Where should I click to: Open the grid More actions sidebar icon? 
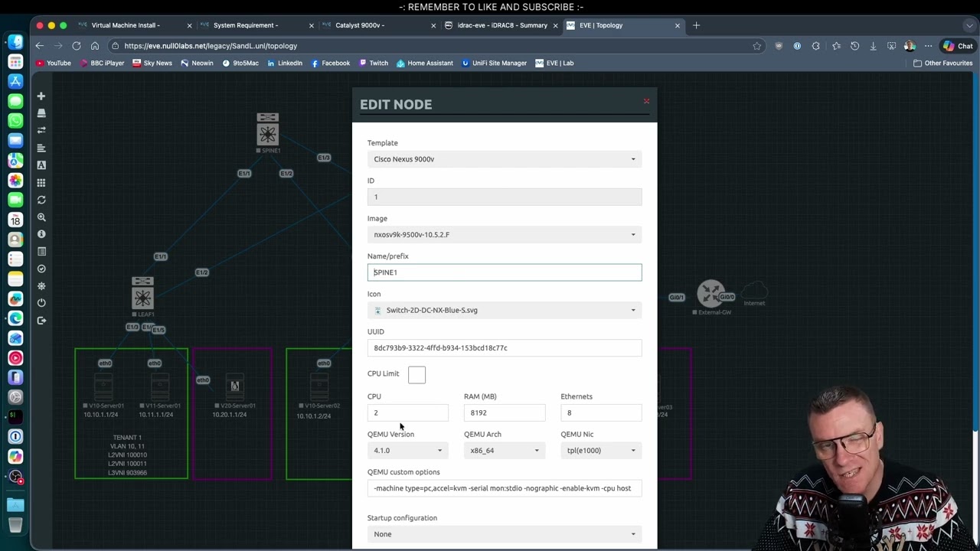pyautogui.click(x=41, y=183)
